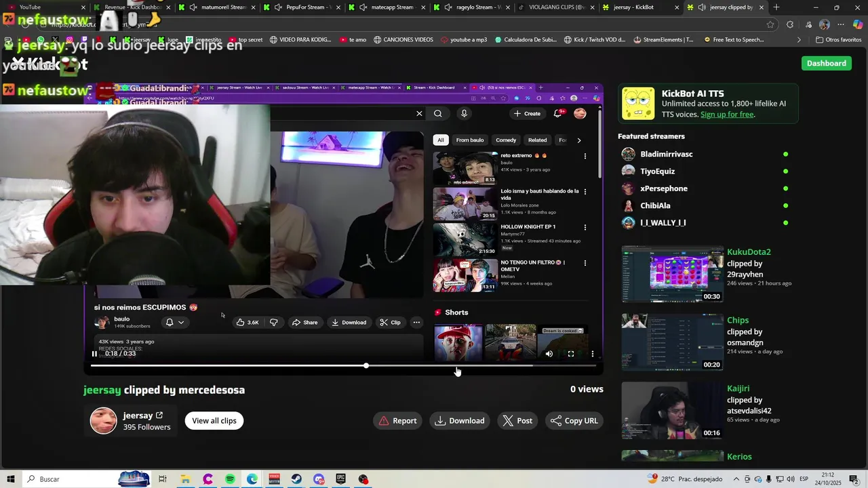
Task: Download the clip
Action: point(460,421)
